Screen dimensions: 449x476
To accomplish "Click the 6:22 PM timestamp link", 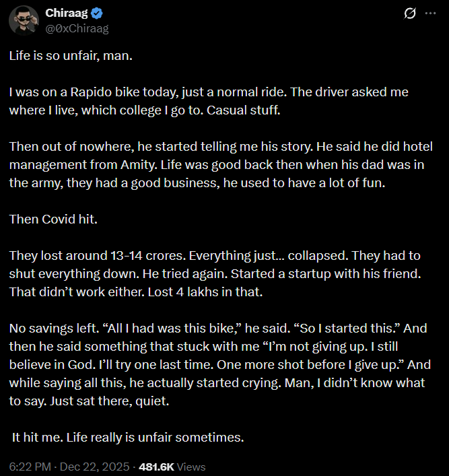I will pos(30,466).
